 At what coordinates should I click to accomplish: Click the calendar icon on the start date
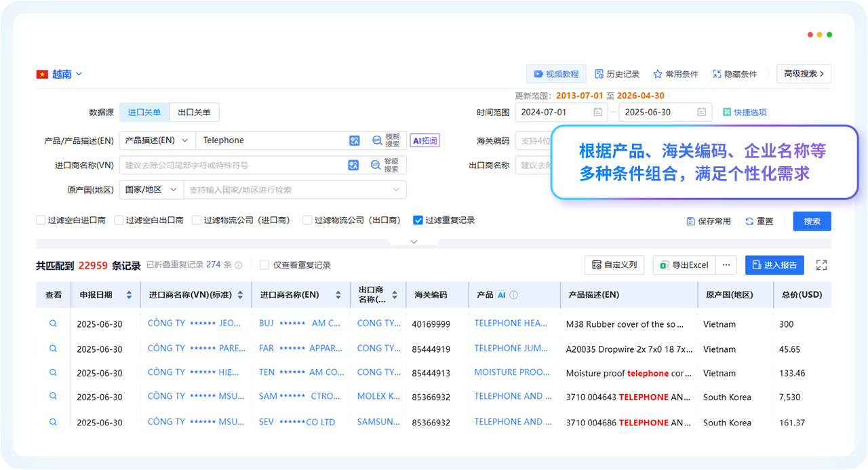[x=598, y=113]
